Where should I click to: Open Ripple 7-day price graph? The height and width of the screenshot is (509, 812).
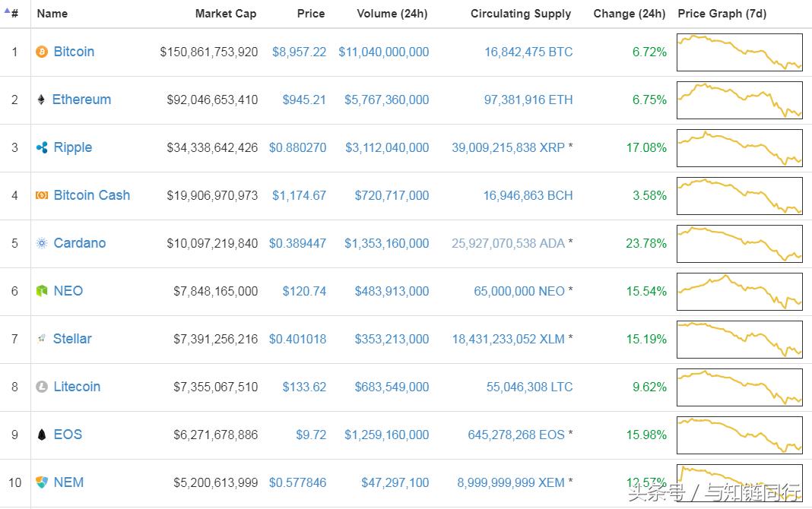click(x=740, y=148)
